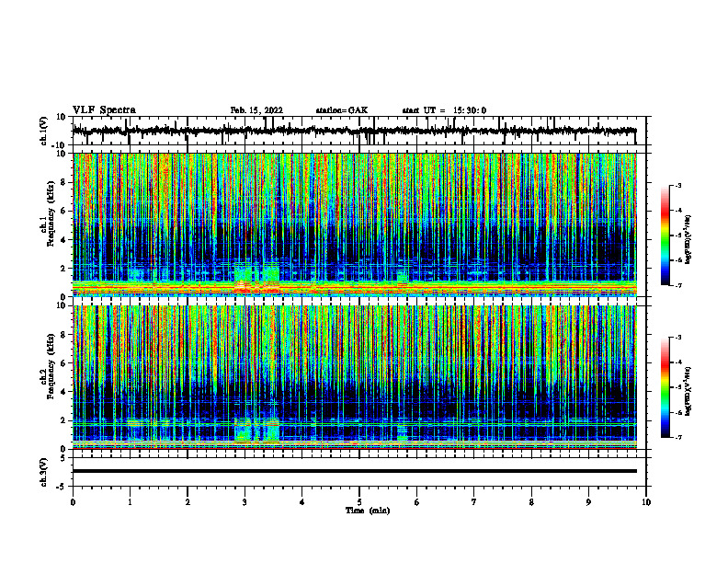Viewport: 728px width, 563px height.
Task: Click the time axis tick label "9"
Action: [x=588, y=502]
